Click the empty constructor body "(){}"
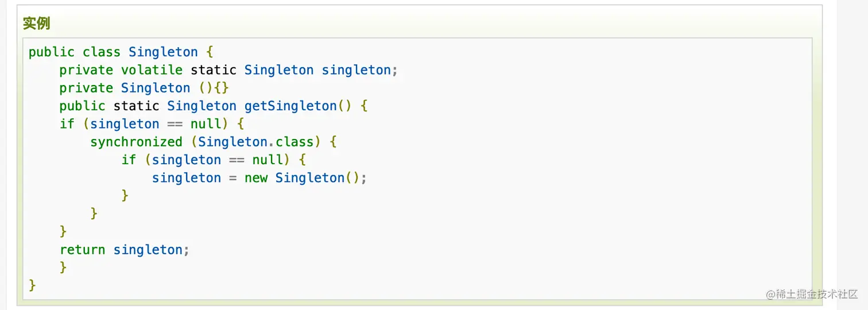Viewport: 868px width, 310px height. (214, 88)
